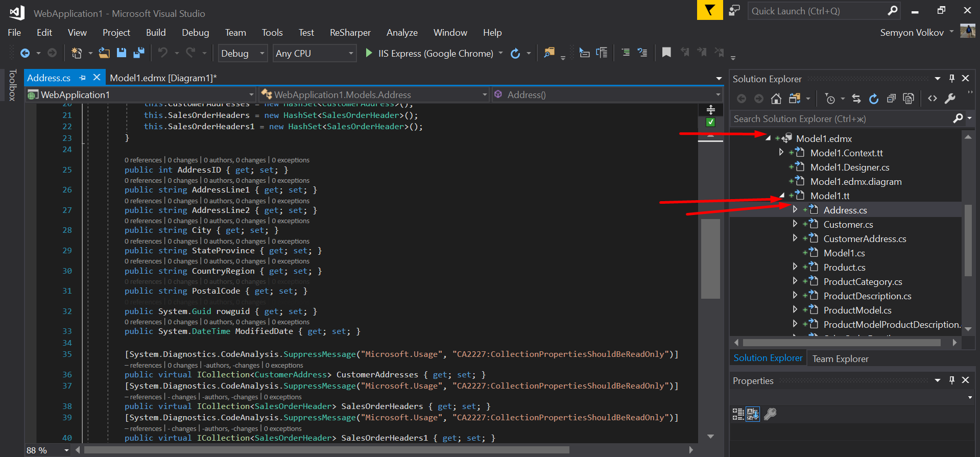Click the green ReSharper analysis status check
The height and width of the screenshot is (457, 980).
(x=710, y=122)
